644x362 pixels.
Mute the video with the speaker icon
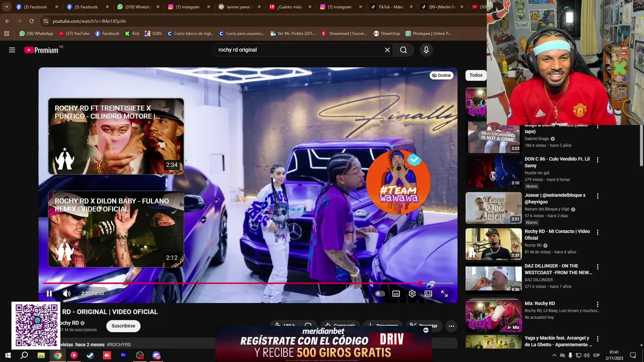(66, 294)
